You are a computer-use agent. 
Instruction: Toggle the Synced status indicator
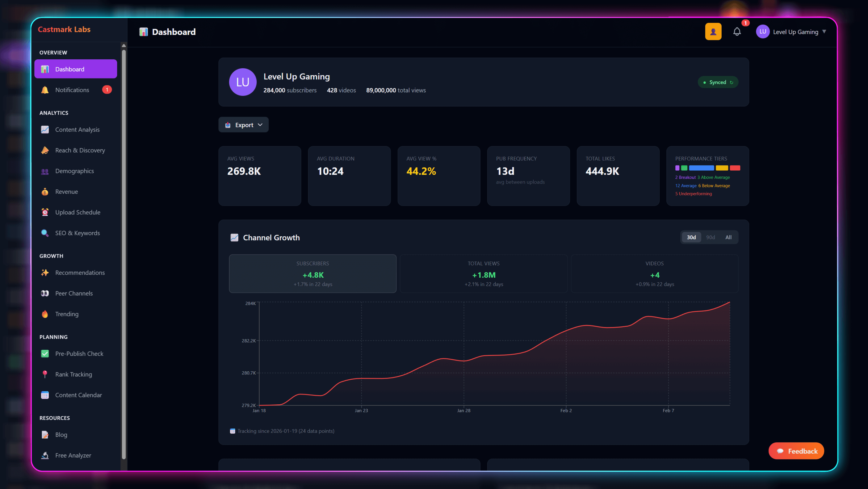[718, 82]
